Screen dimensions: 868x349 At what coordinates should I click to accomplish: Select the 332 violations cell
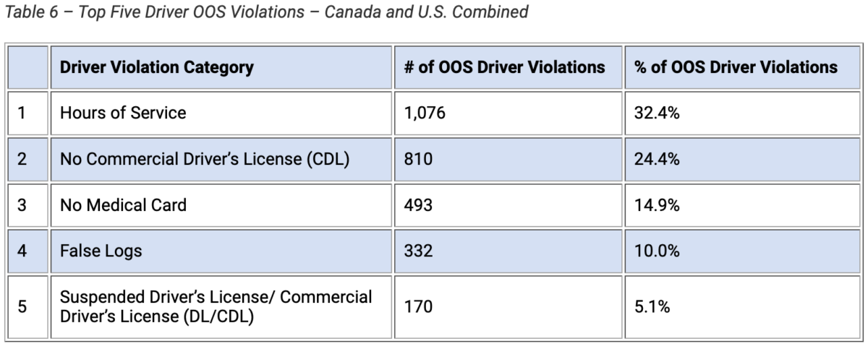tap(419, 251)
